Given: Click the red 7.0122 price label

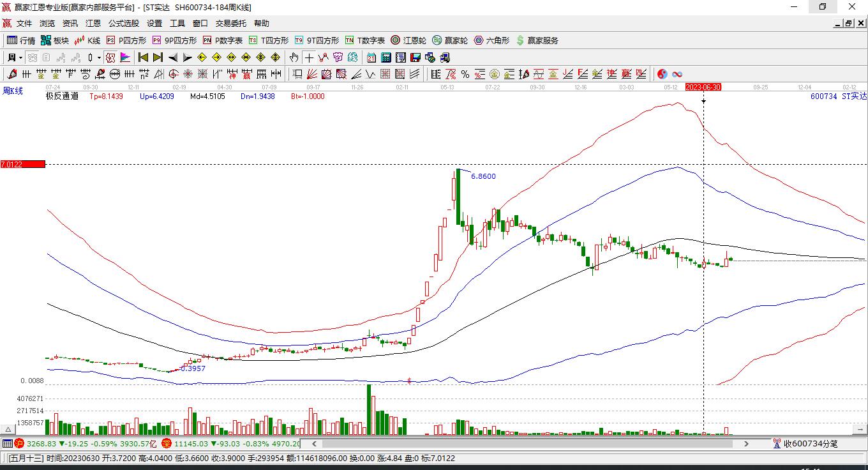Looking at the screenshot, I should (22, 165).
